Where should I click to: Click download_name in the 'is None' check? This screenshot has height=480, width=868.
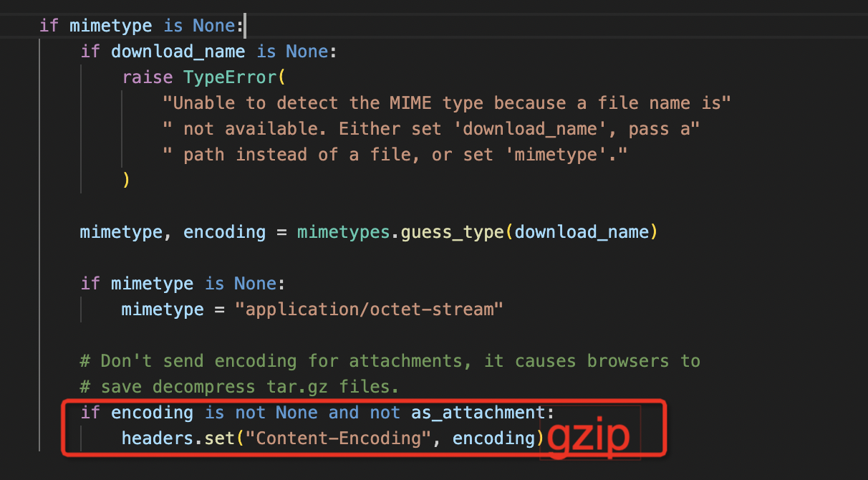178,52
